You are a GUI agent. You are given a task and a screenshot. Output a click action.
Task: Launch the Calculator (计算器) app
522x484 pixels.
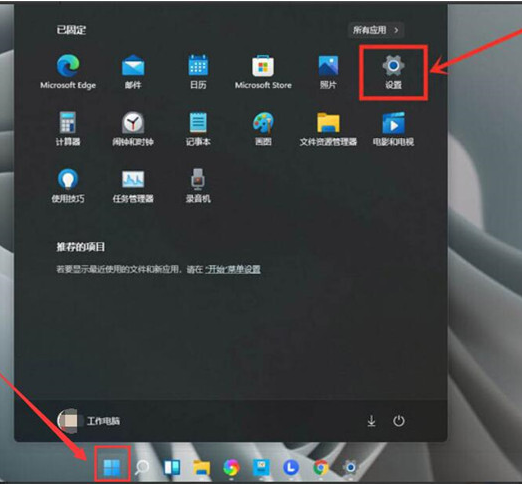[68, 129]
